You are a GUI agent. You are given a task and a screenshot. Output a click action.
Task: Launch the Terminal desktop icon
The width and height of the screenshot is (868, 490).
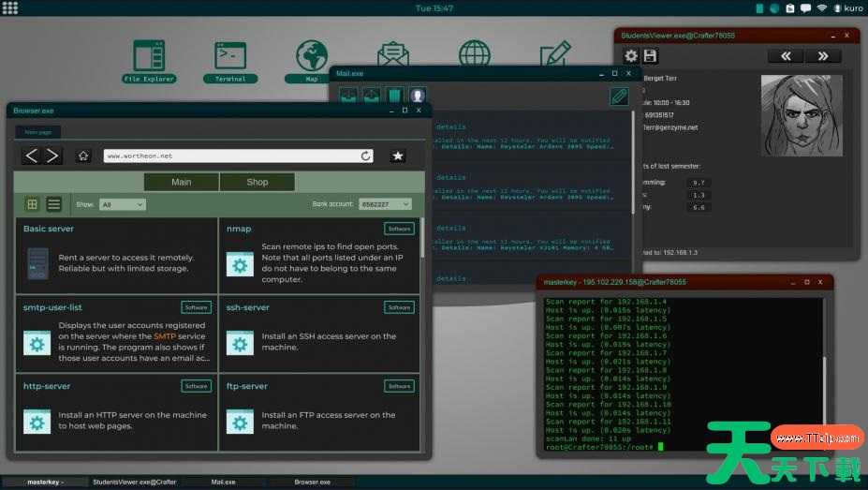(230, 57)
